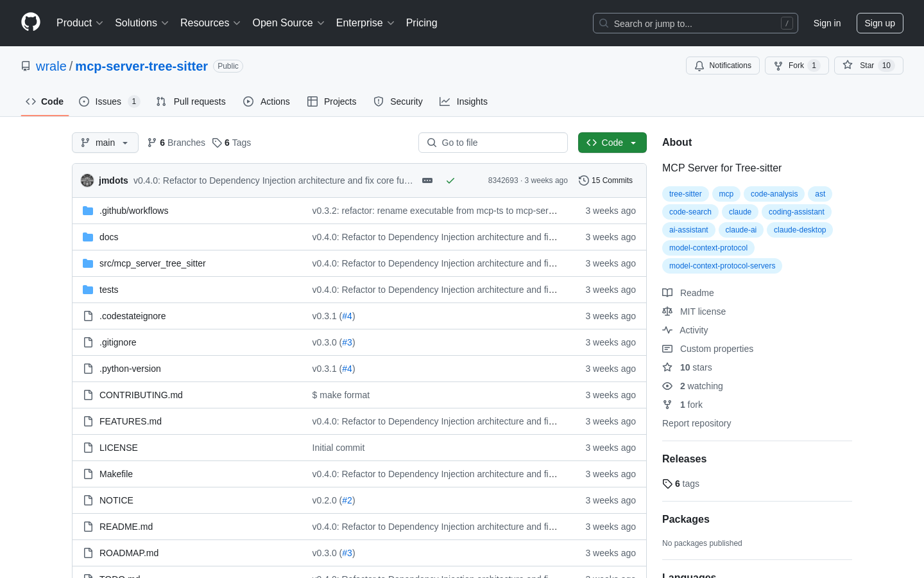
Task: Open the ROADMAP.md file
Action: click(x=129, y=553)
